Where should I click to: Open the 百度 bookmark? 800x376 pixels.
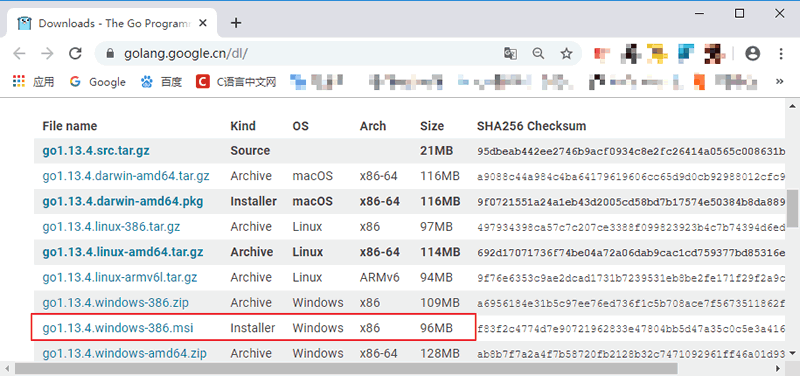161,82
